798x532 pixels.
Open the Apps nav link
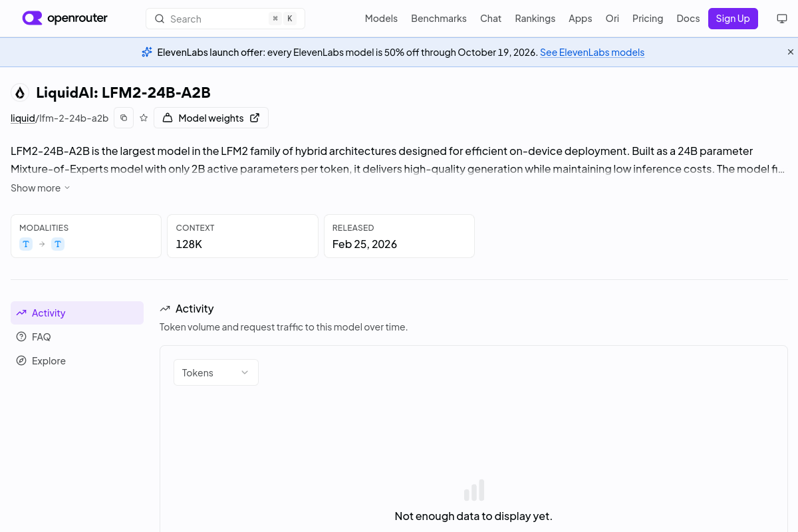580,19
